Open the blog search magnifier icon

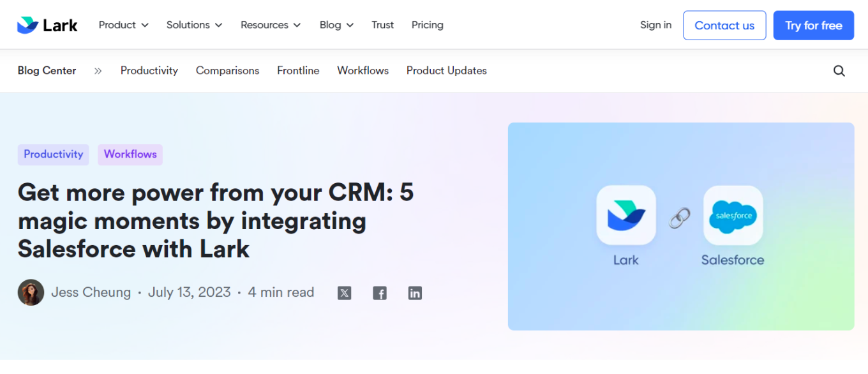pyautogui.click(x=839, y=71)
